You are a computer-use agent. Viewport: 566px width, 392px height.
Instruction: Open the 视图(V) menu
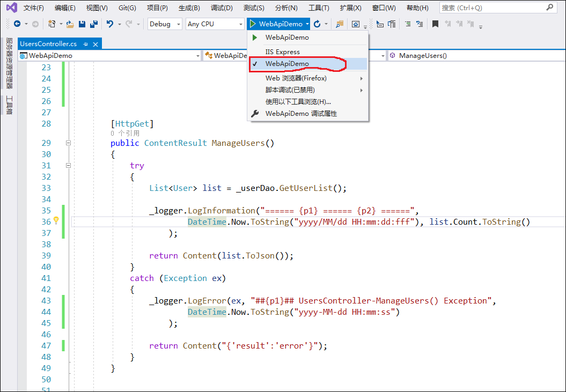(x=97, y=8)
